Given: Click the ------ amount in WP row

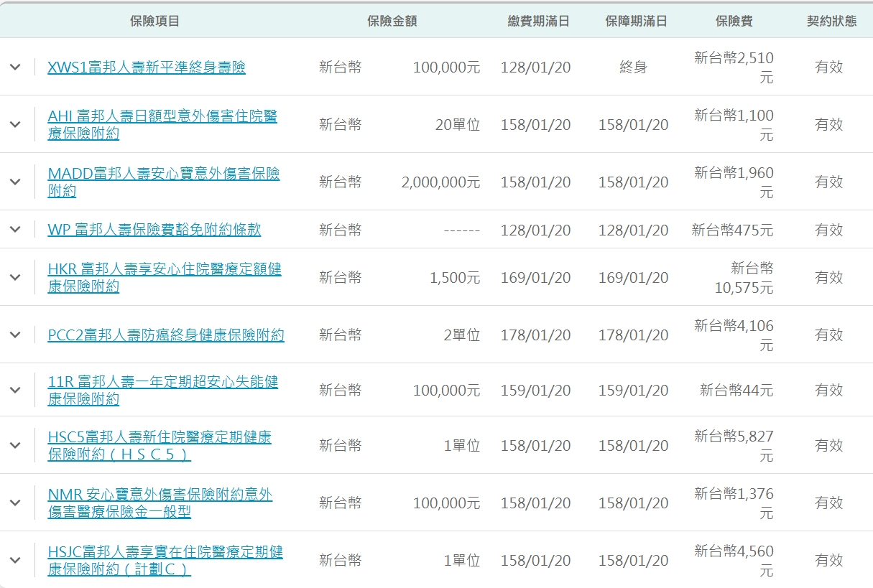Looking at the screenshot, I should tap(462, 230).
